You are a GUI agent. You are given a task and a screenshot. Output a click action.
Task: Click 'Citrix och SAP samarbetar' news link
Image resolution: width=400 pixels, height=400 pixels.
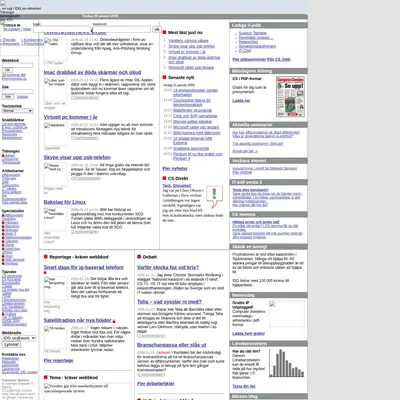click(x=195, y=116)
